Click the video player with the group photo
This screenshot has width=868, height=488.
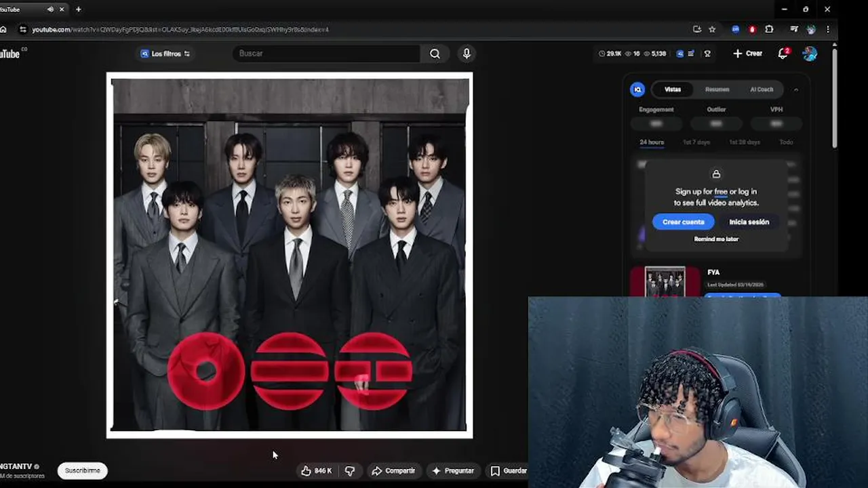pyautogui.click(x=290, y=255)
